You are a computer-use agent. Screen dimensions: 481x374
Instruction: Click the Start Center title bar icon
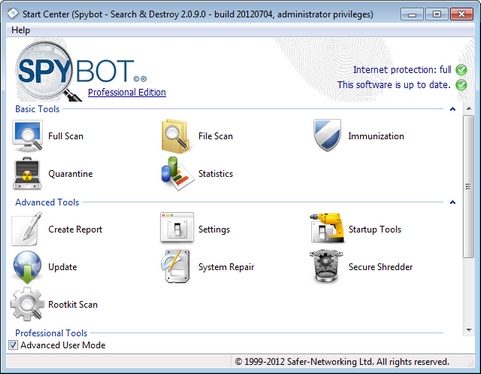point(13,14)
